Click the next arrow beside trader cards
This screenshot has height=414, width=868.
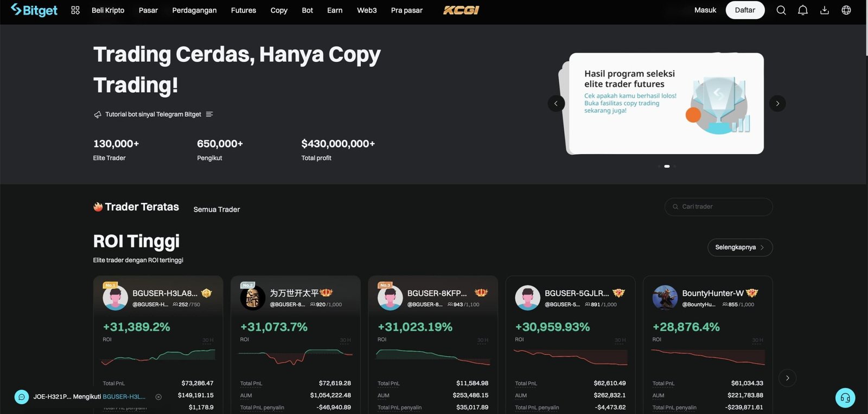point(788,378)
